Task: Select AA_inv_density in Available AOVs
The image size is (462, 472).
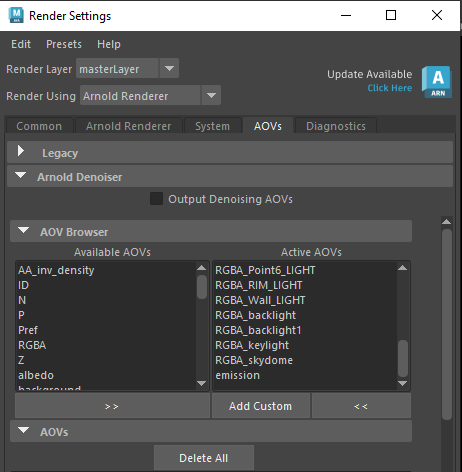Action: point(56,270)
